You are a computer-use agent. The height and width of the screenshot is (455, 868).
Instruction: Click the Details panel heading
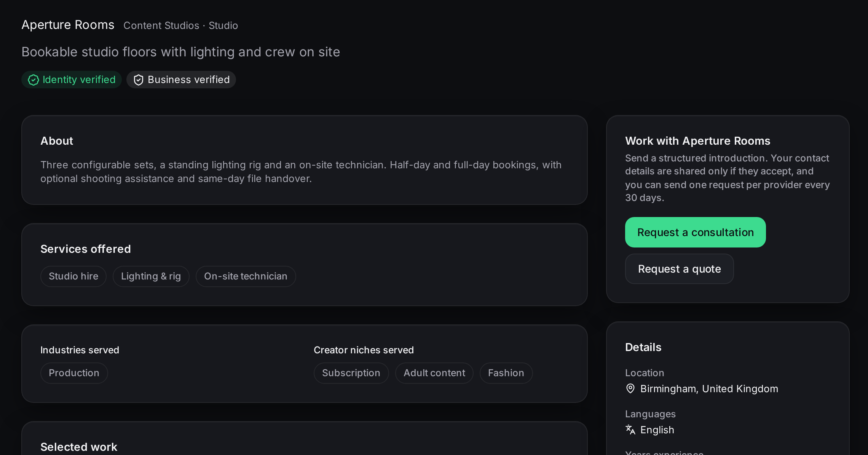(643, 347)
